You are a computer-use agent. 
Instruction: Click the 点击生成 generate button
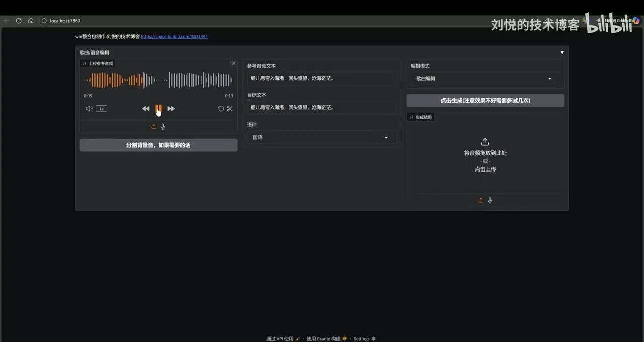(x=485, y=101)
